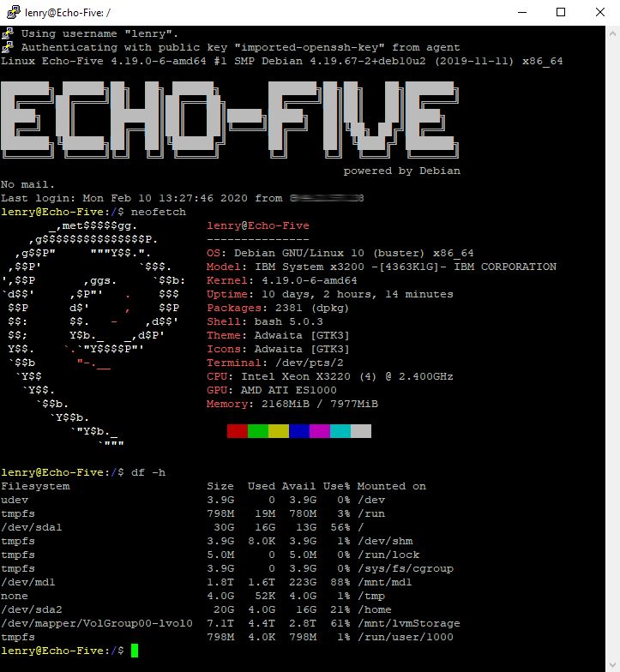
Task: Click '2168MiB / 7977MiB' memory value
Action: pyautogui.click(x=320, y=404)
